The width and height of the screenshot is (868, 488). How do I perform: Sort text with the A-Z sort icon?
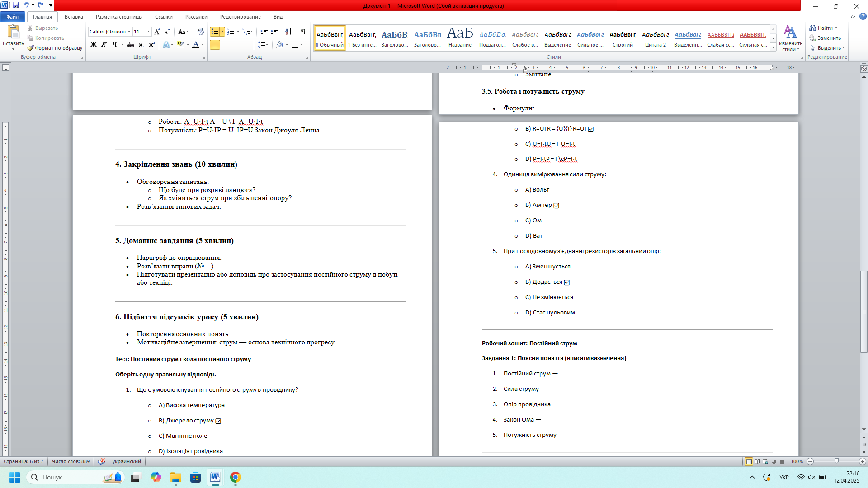(288, 32)
